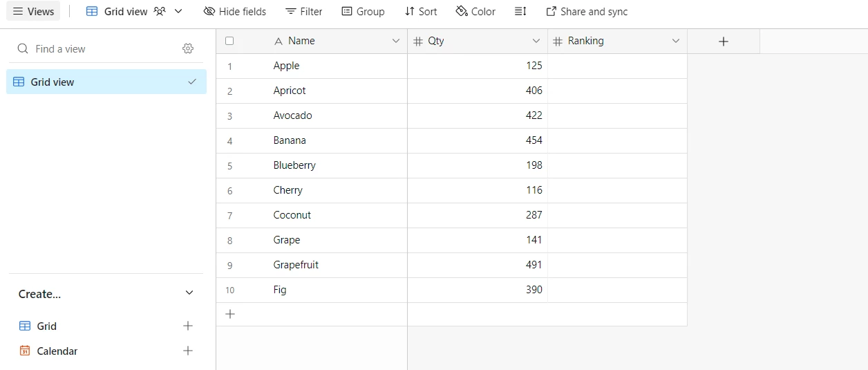
Task: Click the Group button
Action: [x=363, y=12]
